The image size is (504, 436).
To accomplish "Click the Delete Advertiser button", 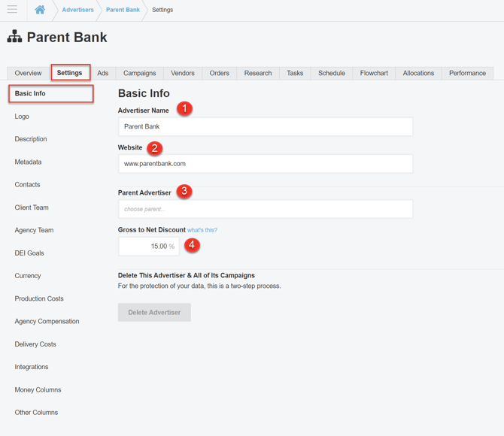I will coord(154,312).
